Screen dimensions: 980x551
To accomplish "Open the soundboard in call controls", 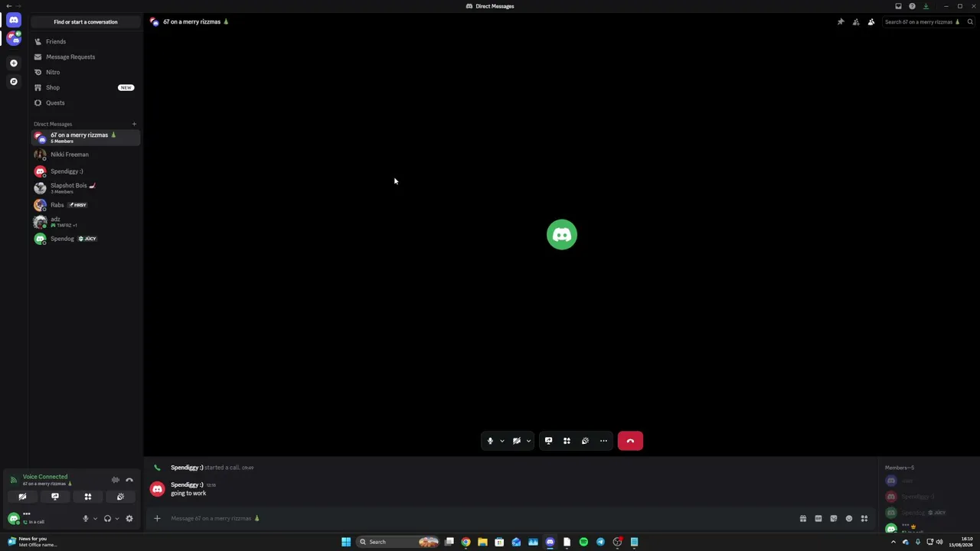I will tap(585, 441).
